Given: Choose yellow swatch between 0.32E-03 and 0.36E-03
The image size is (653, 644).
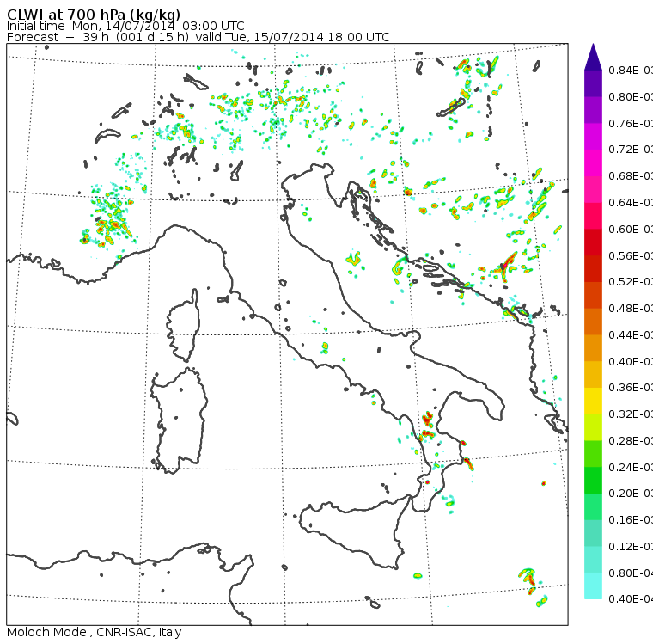Looking at the screenshot, I should 593,401.
